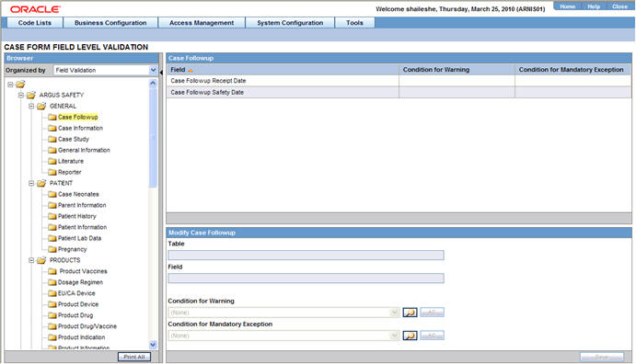Collapse the GENERAL tree node

pyautogui.click(x=31, y=106)
